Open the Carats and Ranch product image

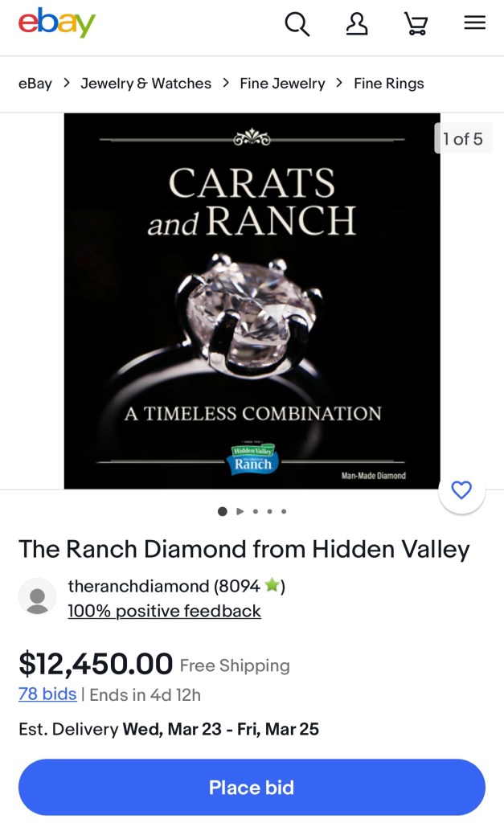tap(252, 301)
